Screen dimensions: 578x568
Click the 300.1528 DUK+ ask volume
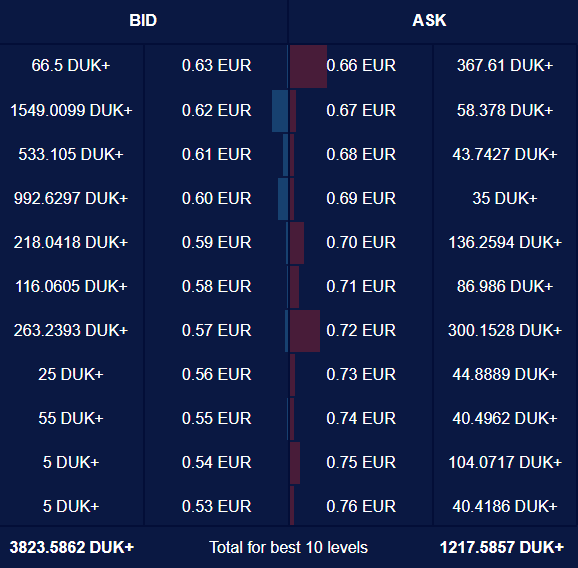pyautogui.click(x=505, y=330)
